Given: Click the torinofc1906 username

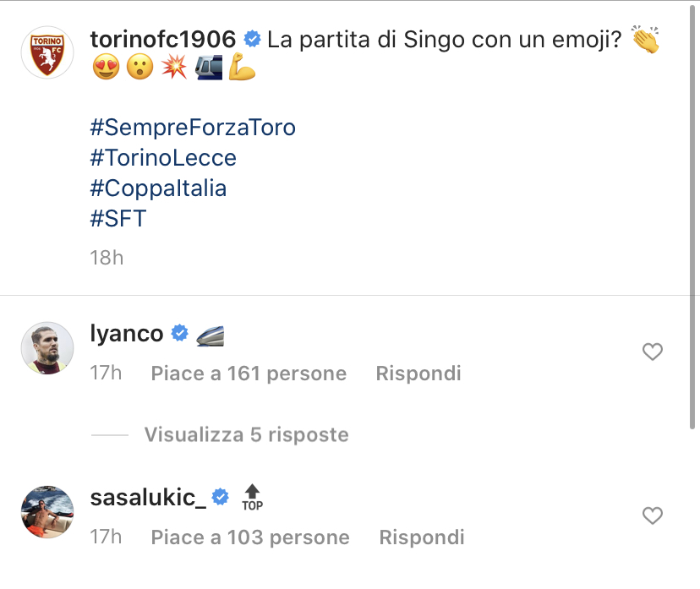Looking at the screenshot, I should pyautogui.click(x=162, y=39).
